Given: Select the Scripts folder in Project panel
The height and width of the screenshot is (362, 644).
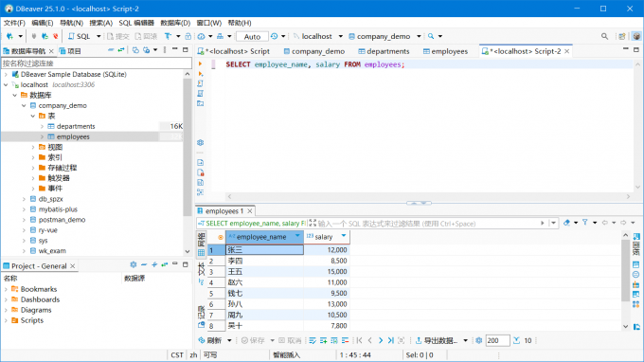Looking at the screenshot, I should click(27, 320).
